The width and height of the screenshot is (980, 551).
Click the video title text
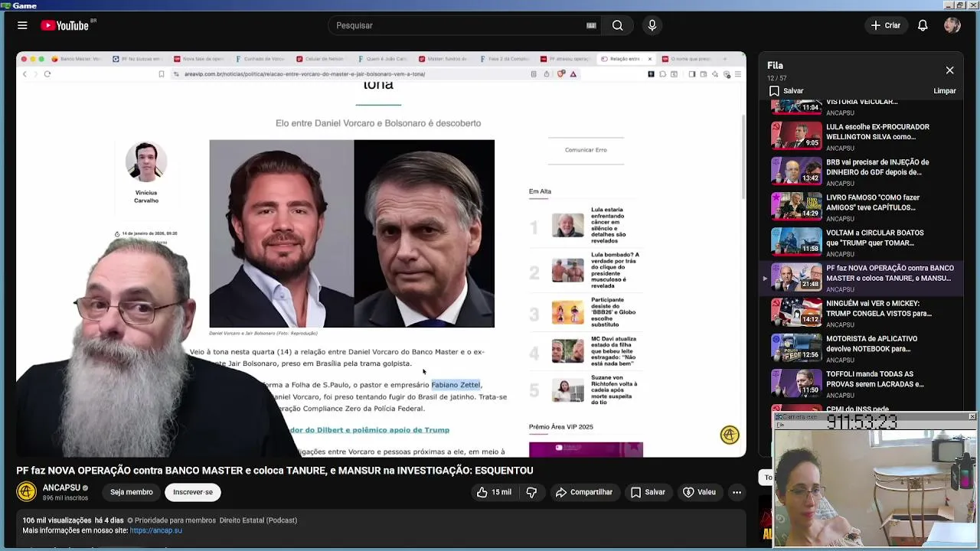(x=275, y=471)
